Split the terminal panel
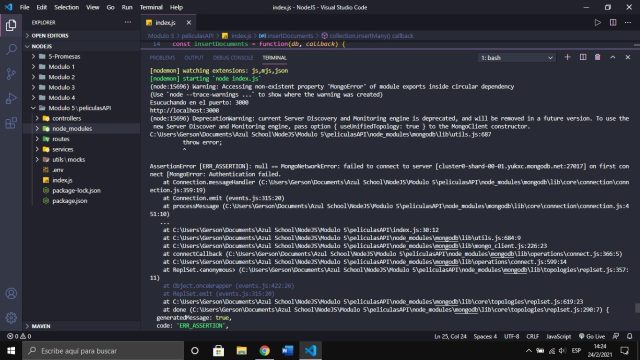640x360 pixels. pos(583,58)
